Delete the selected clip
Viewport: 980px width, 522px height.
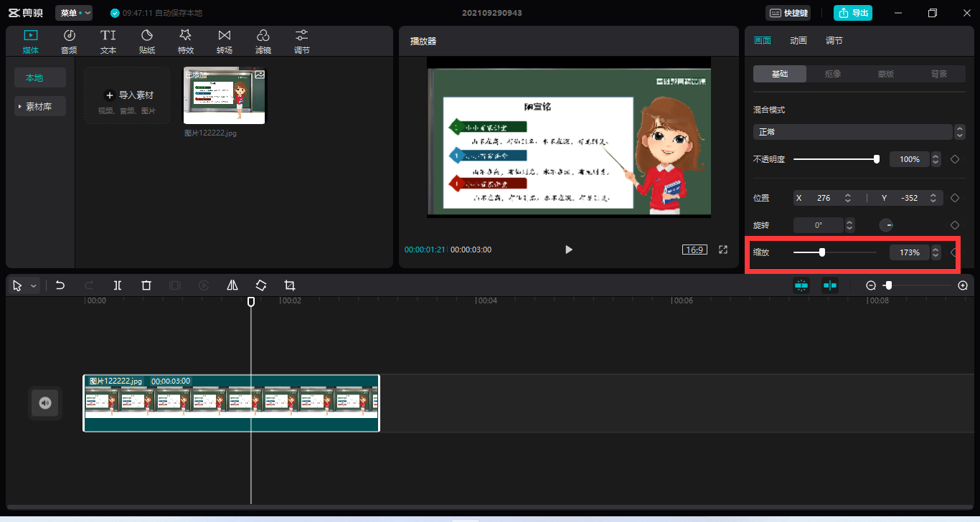pos(146,285)
